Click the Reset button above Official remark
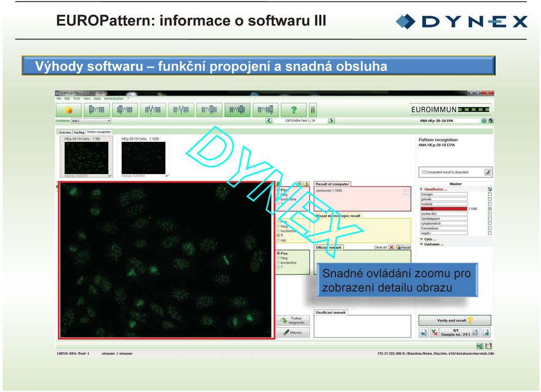Image resolution: width=541 pixels, height=392 pixels. 403,247
